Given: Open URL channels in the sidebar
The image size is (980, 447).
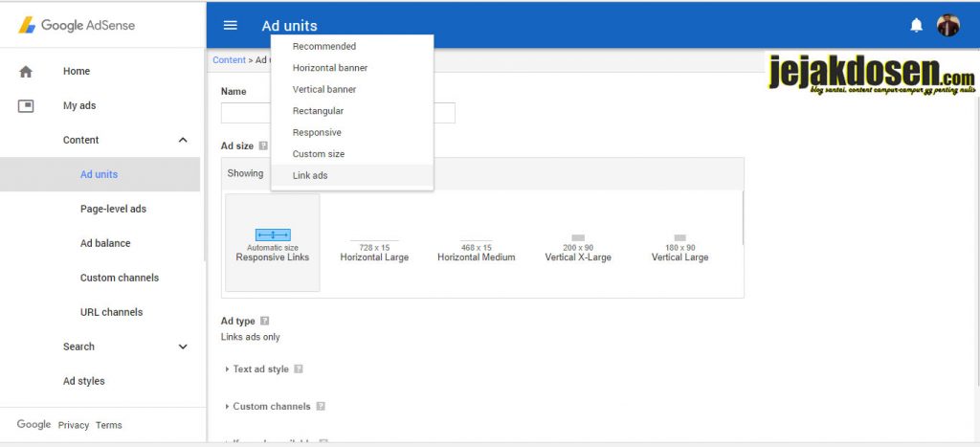Looking at the screenshot, I should pyautogui.click(x=111, y=312).
